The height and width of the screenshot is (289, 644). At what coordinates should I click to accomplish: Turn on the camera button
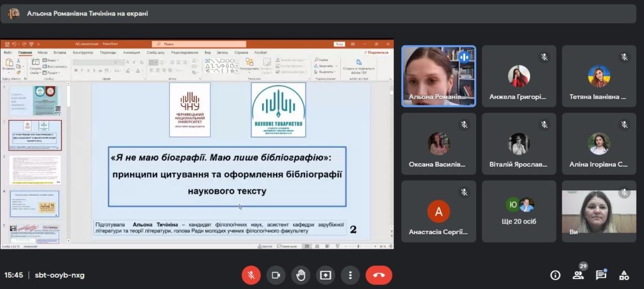click(275, 275)
